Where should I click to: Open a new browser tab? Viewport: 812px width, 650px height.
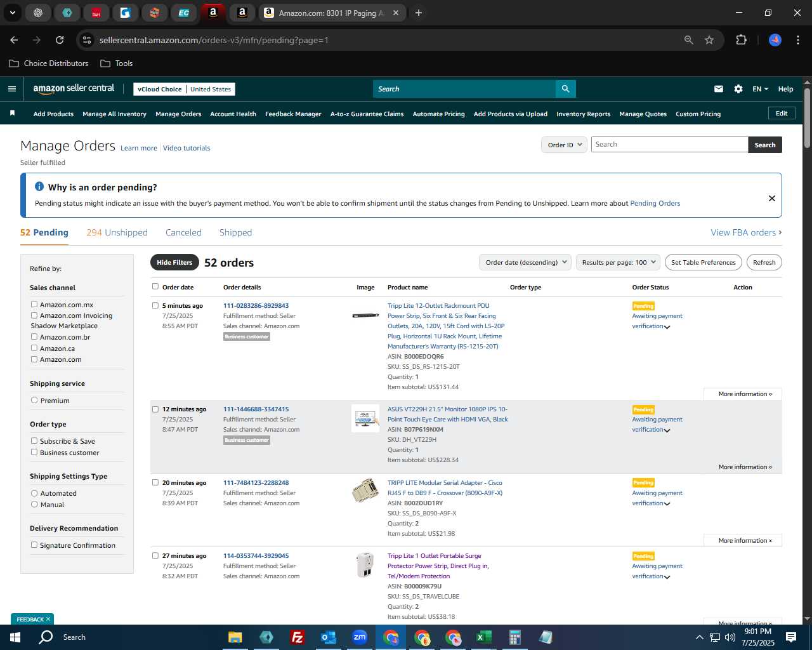point(419,13)
